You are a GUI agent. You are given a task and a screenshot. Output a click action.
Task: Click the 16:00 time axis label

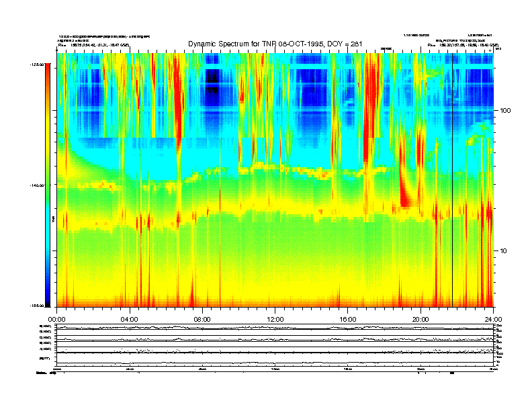click(x=348, y=320)
